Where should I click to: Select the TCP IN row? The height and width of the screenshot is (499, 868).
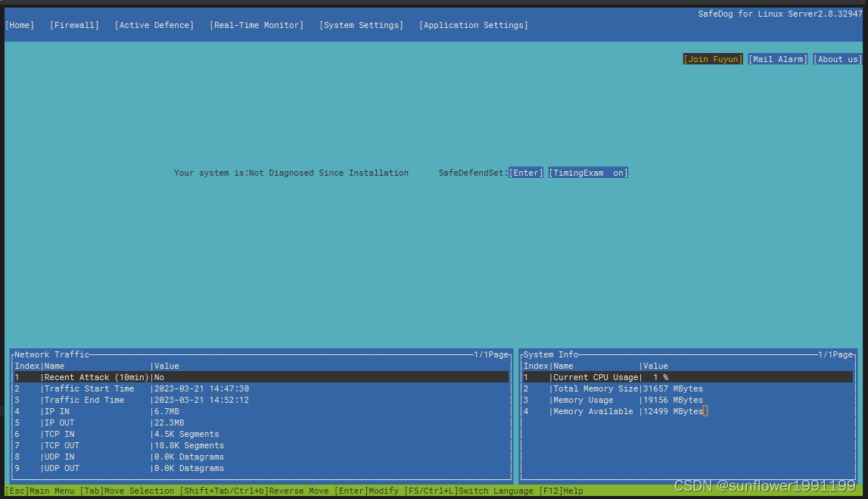[261, 434]
